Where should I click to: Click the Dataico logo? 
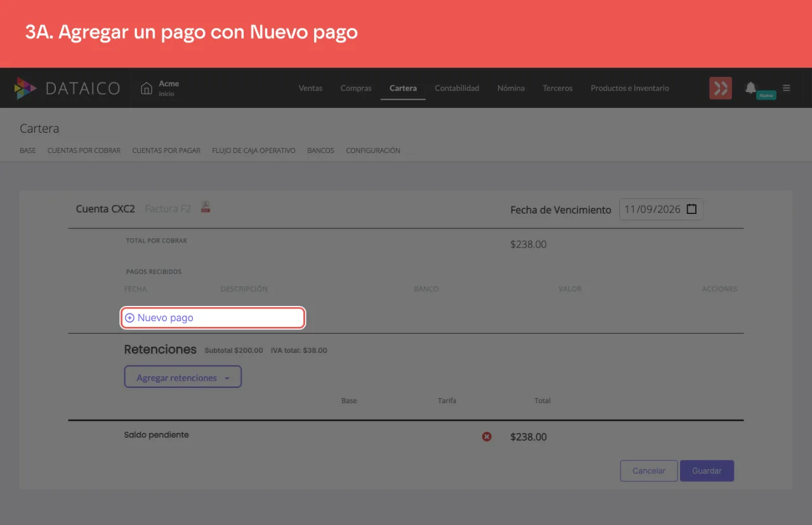click(67, 88)
